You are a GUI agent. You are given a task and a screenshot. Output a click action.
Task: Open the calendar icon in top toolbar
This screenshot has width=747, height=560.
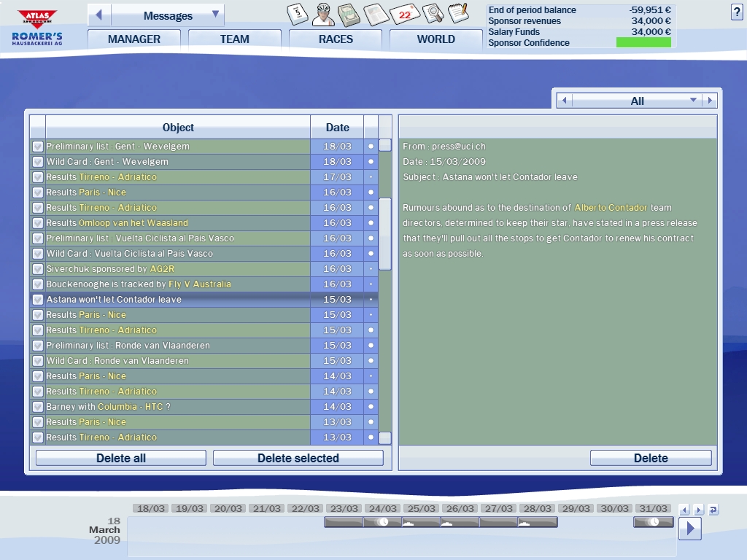coord(297,13)
